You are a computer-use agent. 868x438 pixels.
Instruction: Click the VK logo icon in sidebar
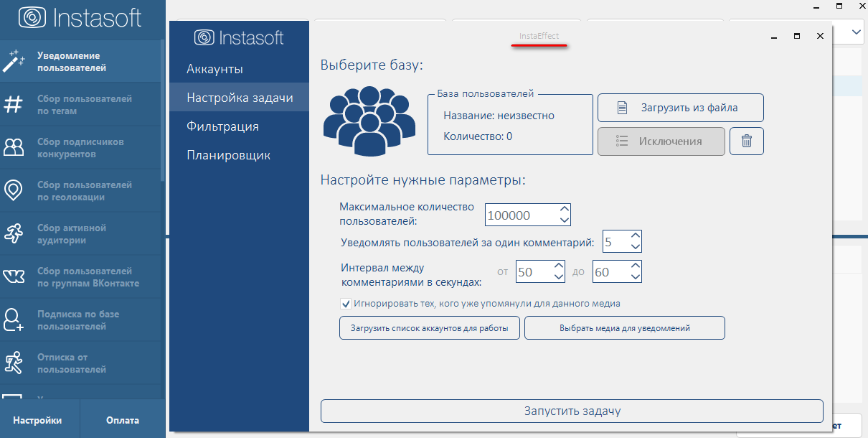pos(14,276)
